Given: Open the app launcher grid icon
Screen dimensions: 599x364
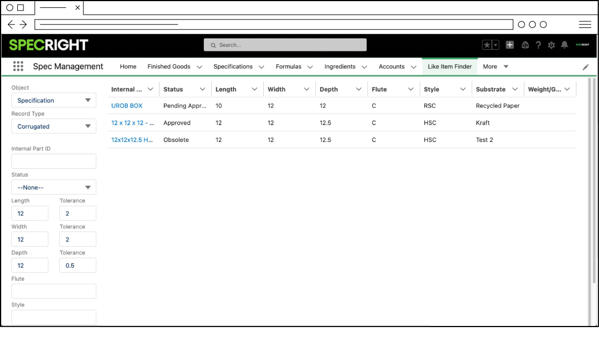Looking at the screenshot, I should 17,66.
